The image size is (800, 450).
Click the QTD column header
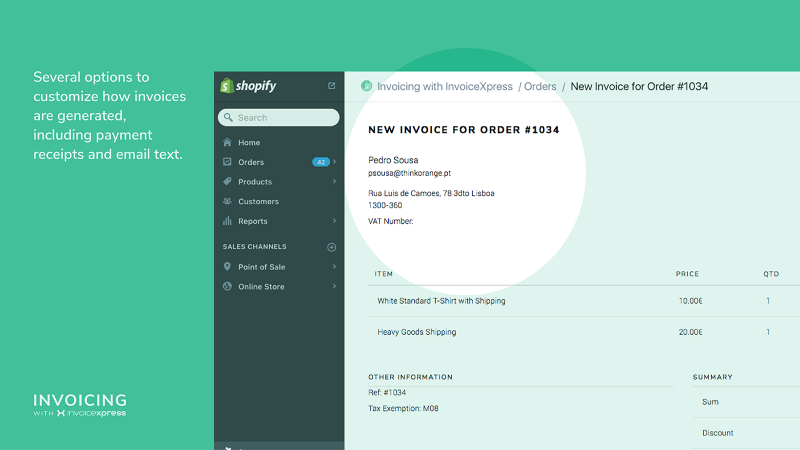pyautogui.click(x=771, y=274)
